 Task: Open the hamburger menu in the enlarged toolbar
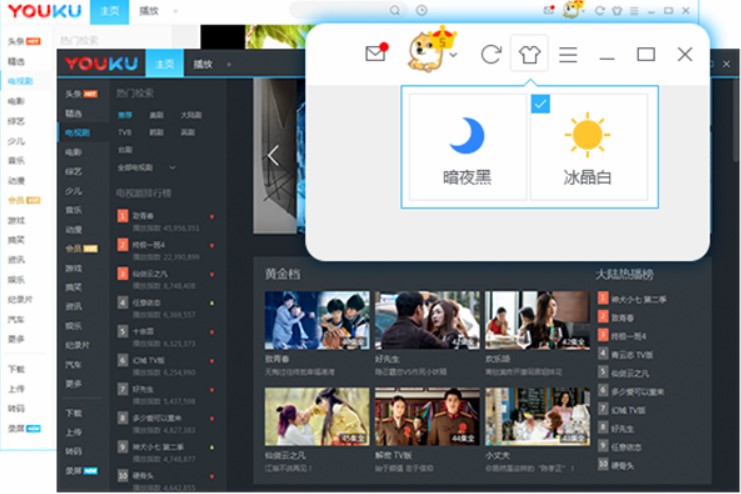click(x=568, y=54)
